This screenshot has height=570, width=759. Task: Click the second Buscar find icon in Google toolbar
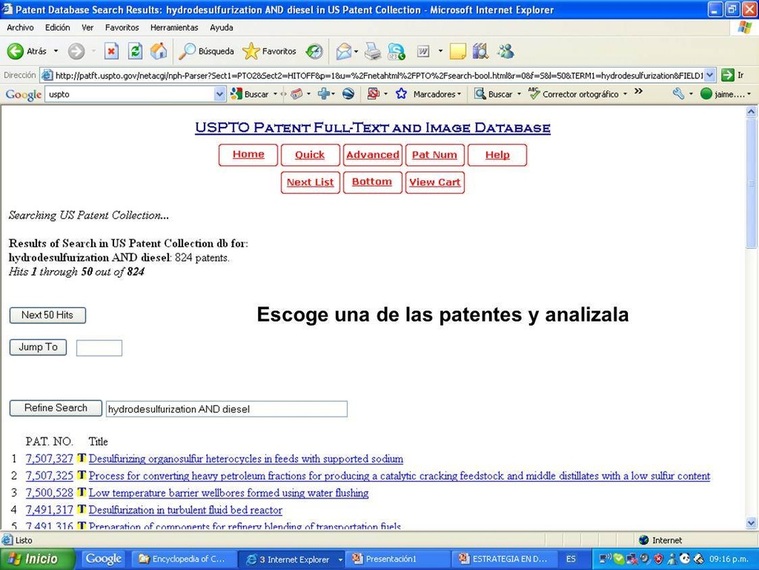(x=479, y=94)
